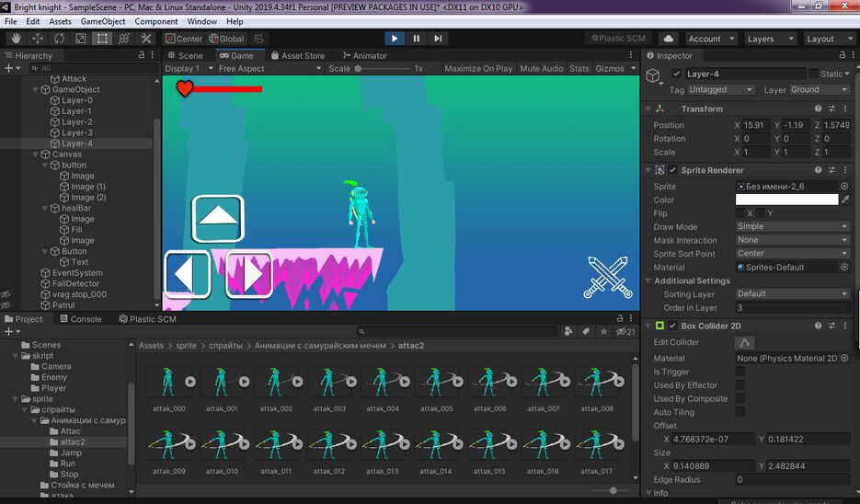Switch to the Console tab
The width and height of the screenshot is (860, 504).
tap(81, 318)
